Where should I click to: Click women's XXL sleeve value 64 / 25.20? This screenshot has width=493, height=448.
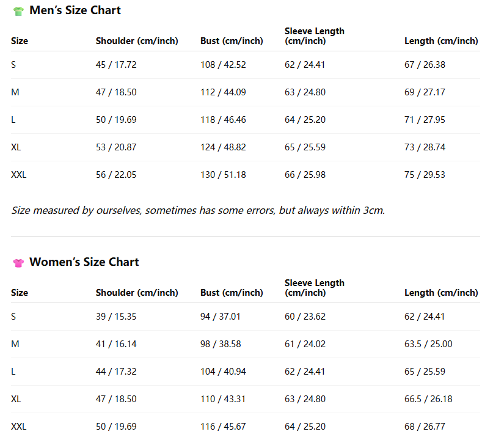coord(305,426)
